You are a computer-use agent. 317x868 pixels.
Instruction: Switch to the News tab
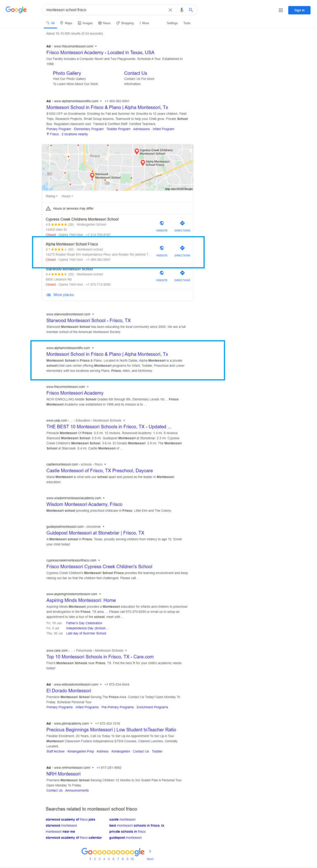(x=104, y=23)
